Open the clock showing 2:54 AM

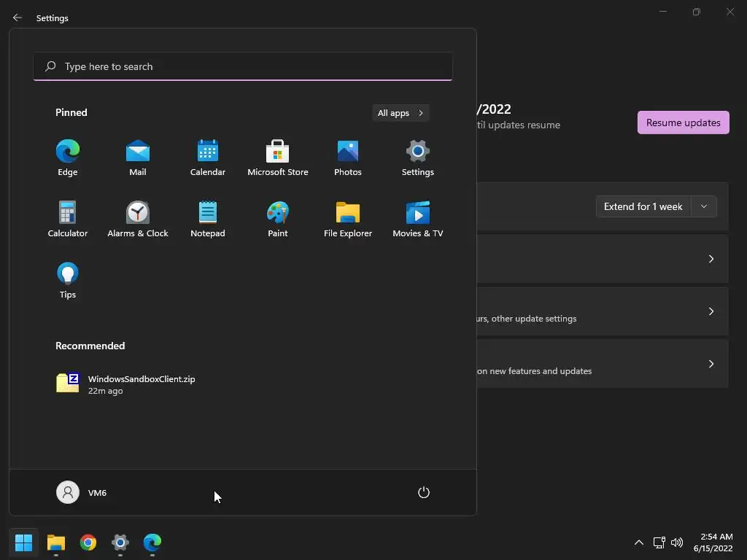pos(713,542)
